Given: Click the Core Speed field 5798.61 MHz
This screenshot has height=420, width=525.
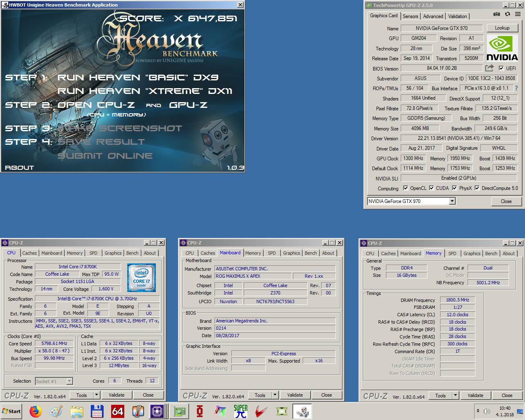Looking at the screenshot, I should click(54, 344).
